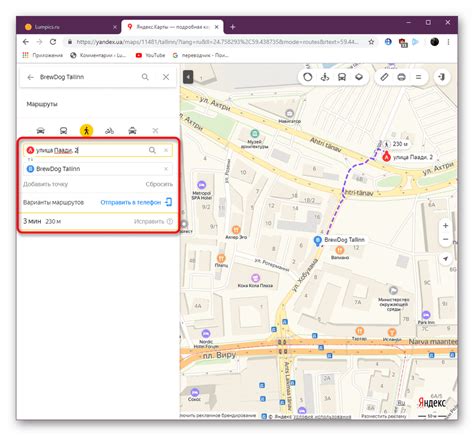Click Сбросить to reset route

(159, 184)
